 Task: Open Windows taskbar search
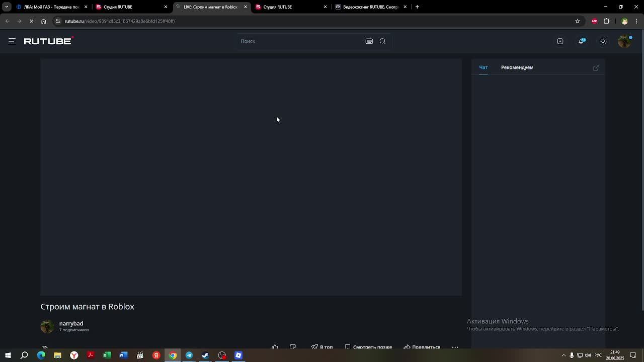click(24, 355)
